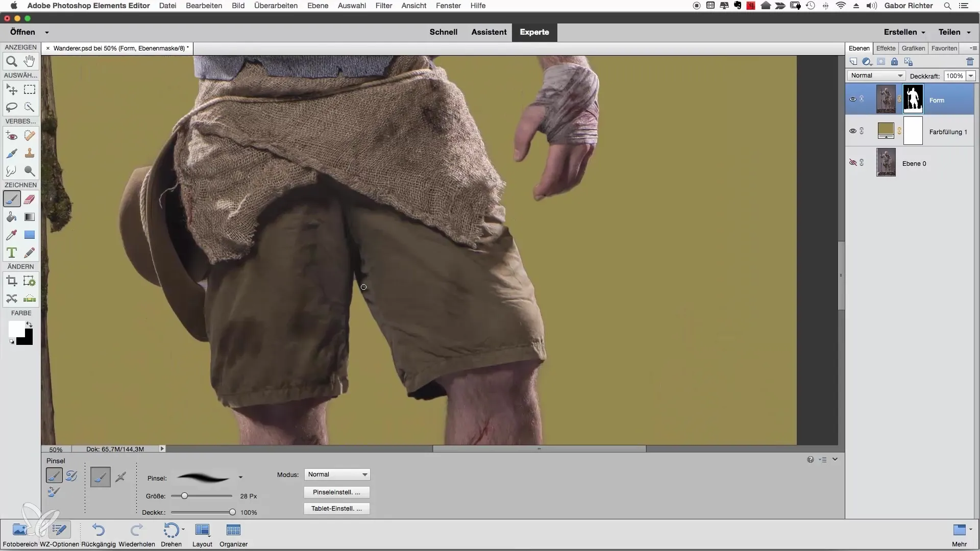
Task: Open the brush Modus dropdown
Action: tap(337, 474)
